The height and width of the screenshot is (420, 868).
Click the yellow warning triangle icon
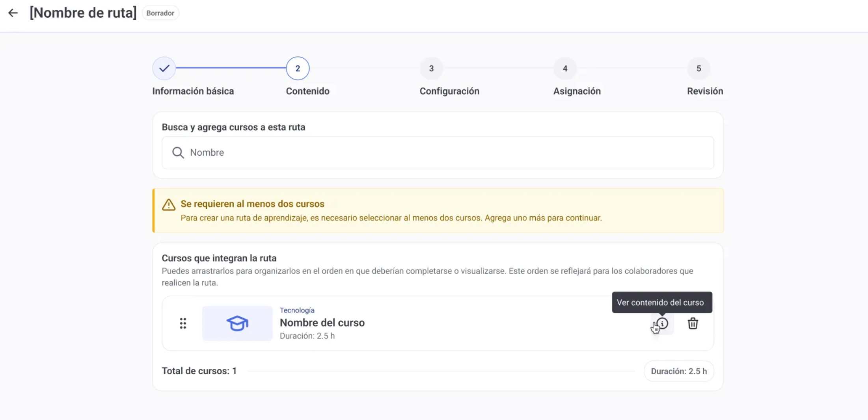point(169,205)
